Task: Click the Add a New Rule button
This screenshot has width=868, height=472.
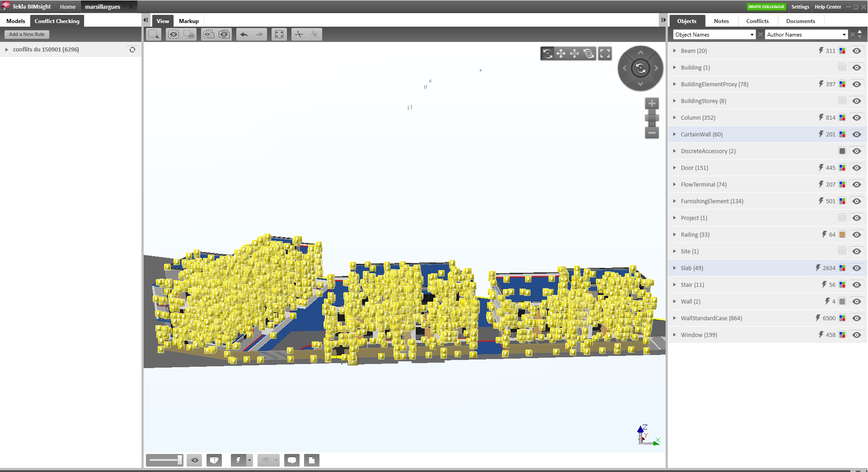Action: coord(27,34)
